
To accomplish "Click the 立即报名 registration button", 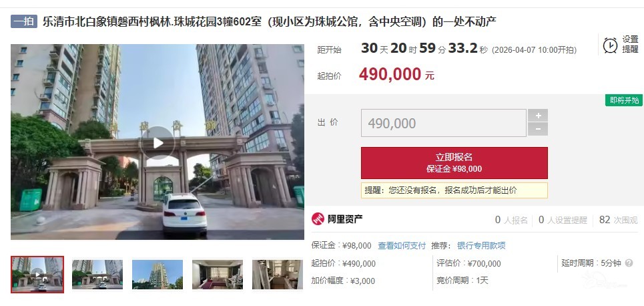I will pos(454,163).
